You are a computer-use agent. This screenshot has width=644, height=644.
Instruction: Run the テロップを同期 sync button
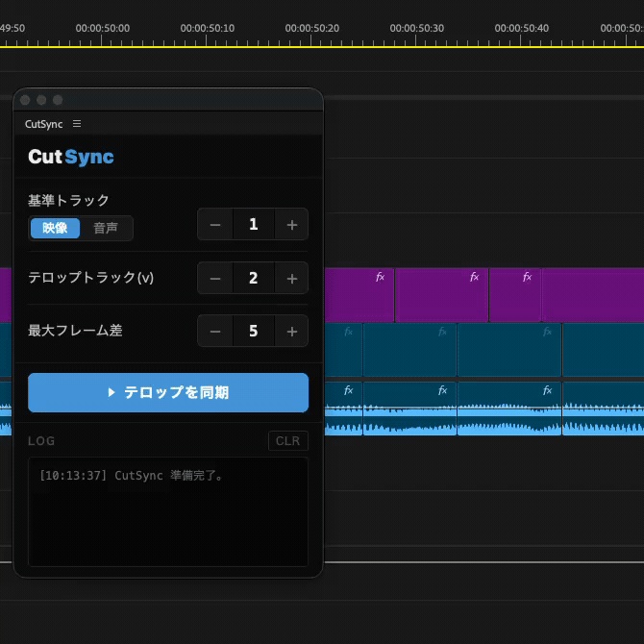[168, 392]
